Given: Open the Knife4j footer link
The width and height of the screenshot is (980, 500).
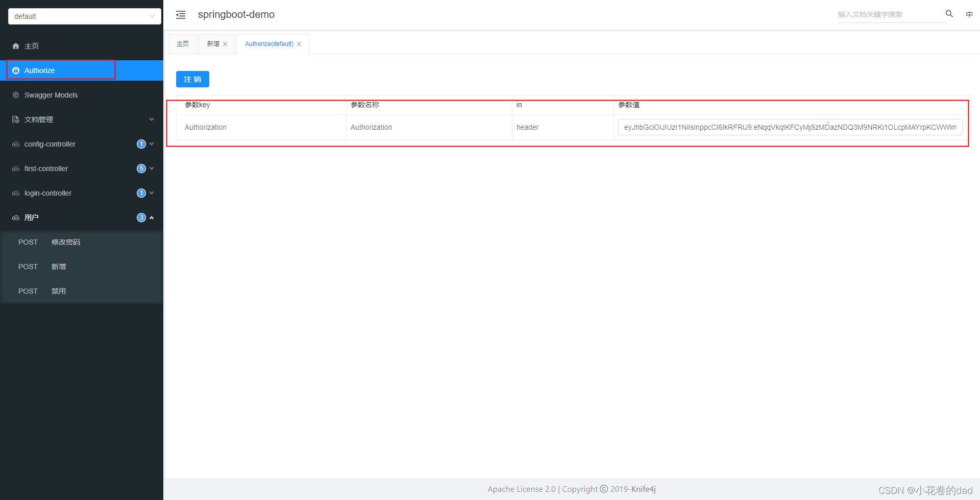Looking at the screenshot, I should click(x=643, y=489).
